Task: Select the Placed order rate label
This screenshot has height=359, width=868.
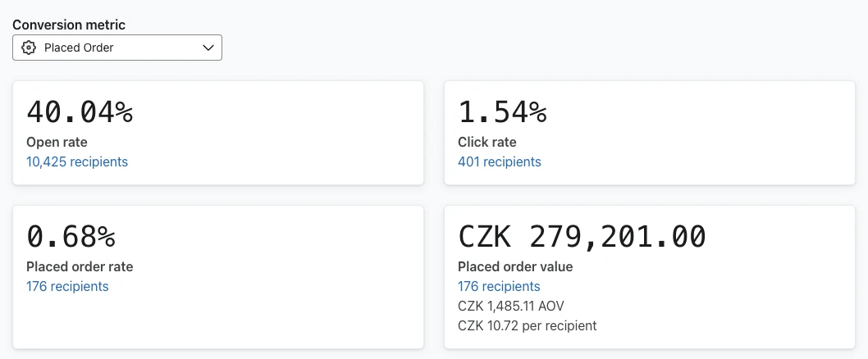Action: (x=80, y=266)
